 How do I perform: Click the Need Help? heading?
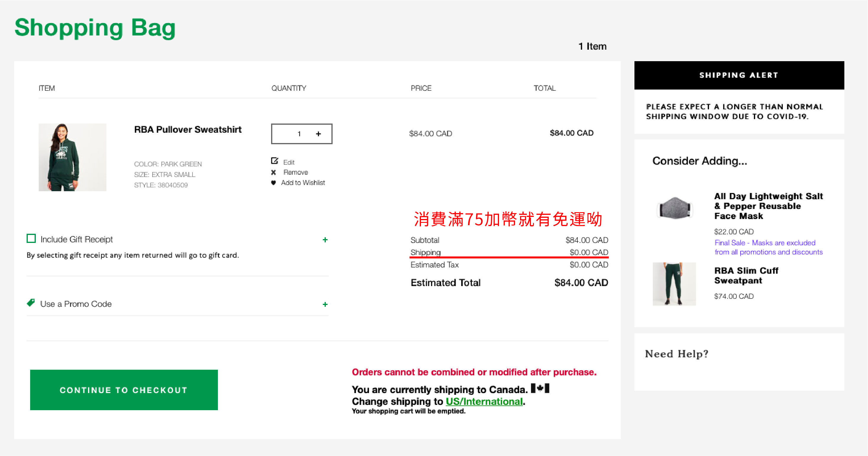point(677,354)
